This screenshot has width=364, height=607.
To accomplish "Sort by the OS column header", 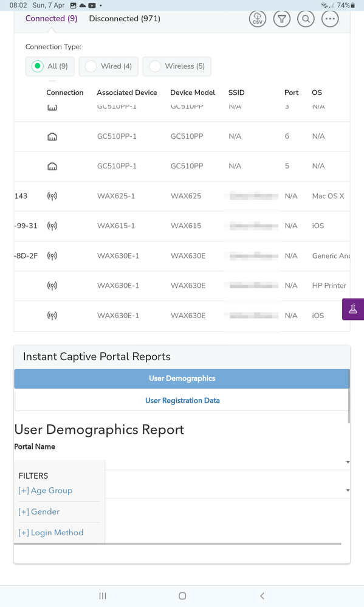I will [x=317, y=92].
